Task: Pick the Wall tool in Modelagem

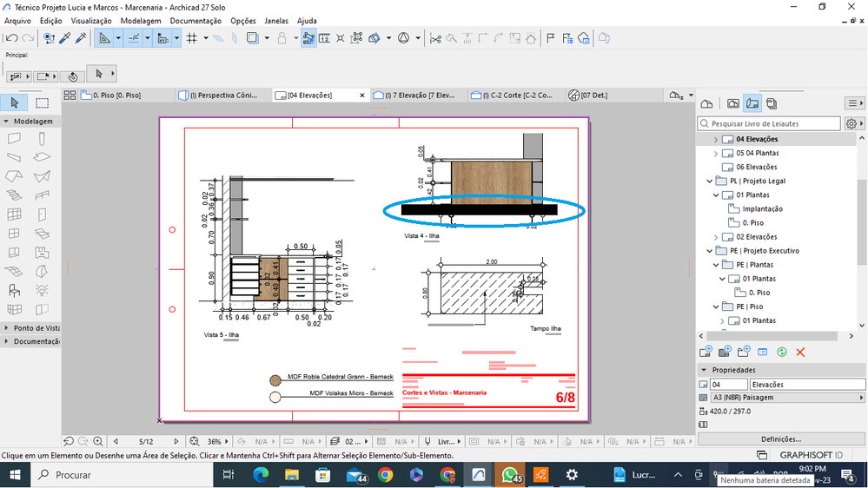Action: (15, 139)
